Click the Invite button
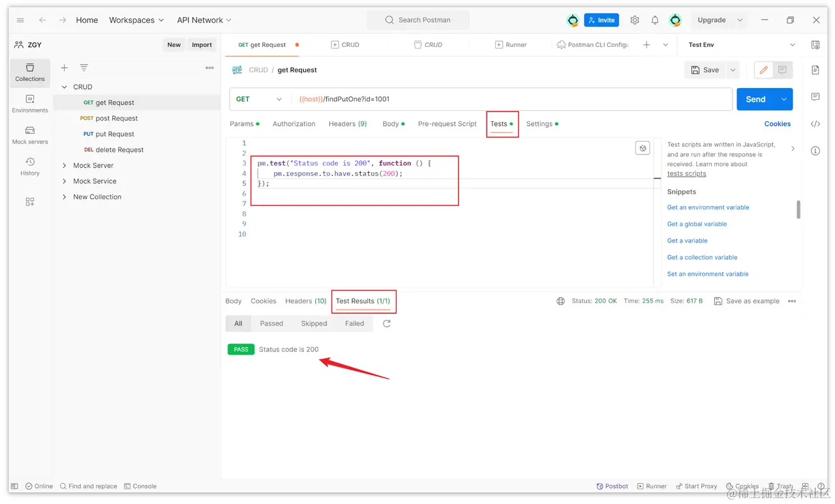This screenshot has width=835, height=504. tap(601, 20)
